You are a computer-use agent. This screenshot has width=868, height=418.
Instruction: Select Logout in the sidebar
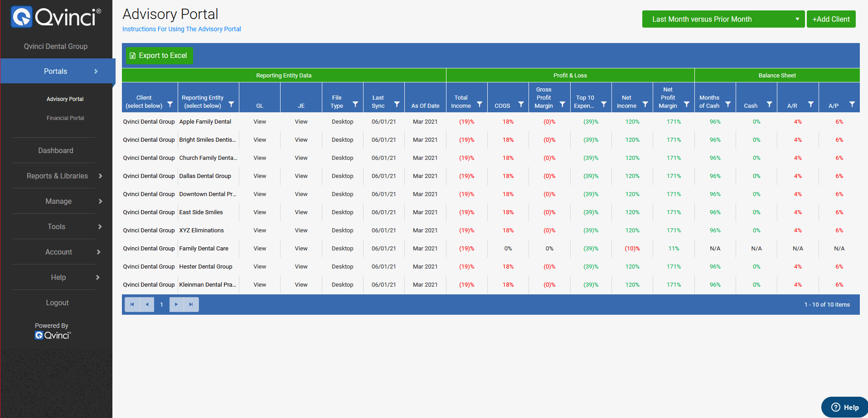[57, 303]
